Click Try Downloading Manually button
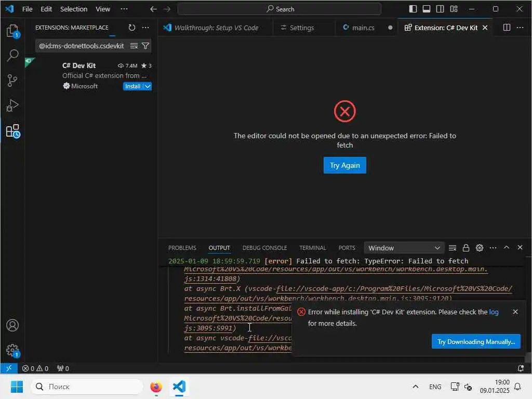The image size is (532, 399). click(476, 342)
